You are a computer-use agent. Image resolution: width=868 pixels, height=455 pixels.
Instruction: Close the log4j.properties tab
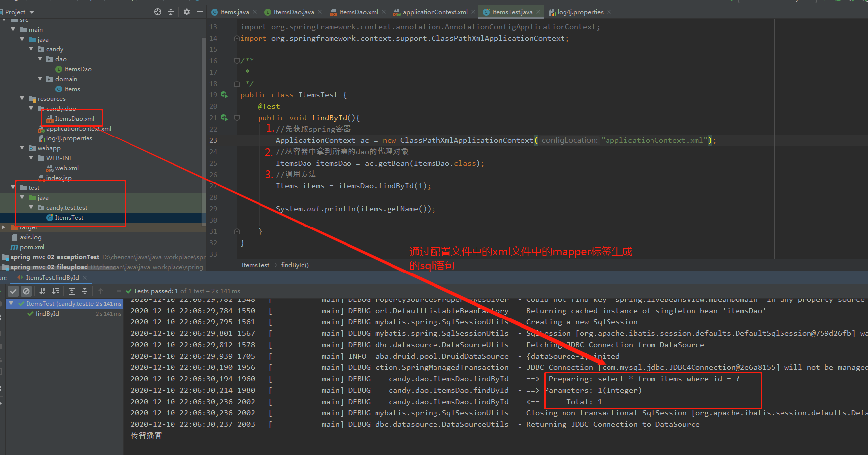(x=609, y=12)
